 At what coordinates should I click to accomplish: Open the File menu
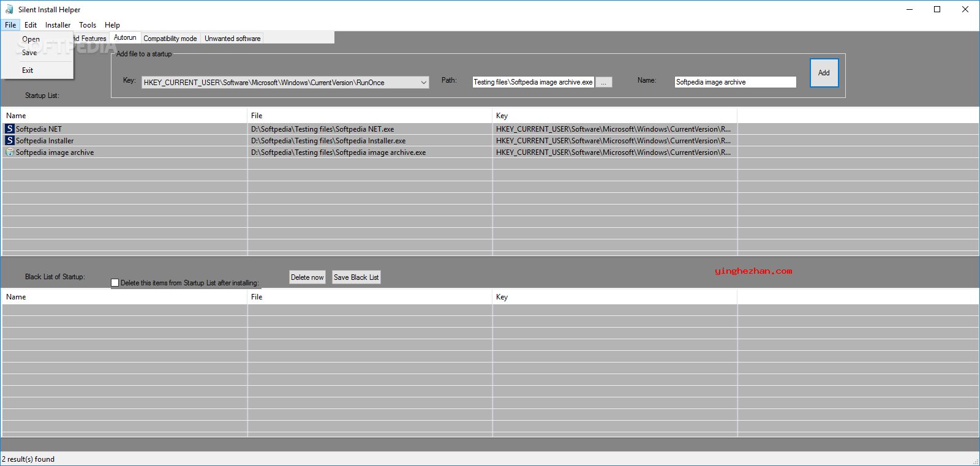[x=10, y=25]
